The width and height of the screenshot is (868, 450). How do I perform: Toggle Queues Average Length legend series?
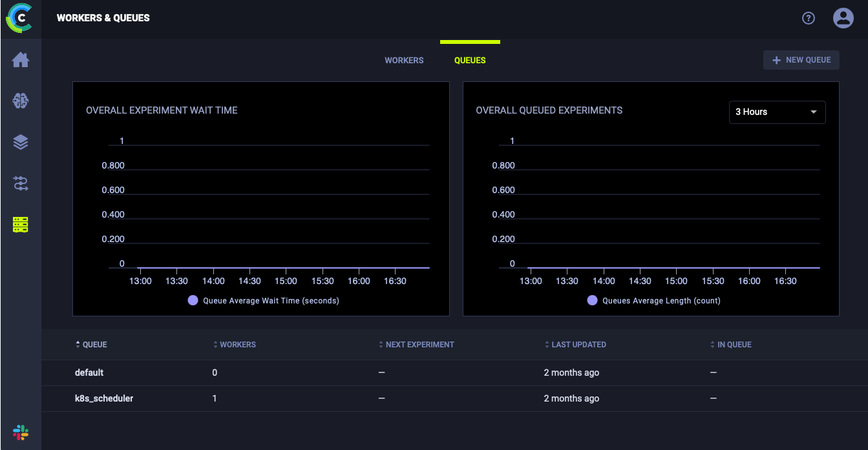[x=654, y=300]
